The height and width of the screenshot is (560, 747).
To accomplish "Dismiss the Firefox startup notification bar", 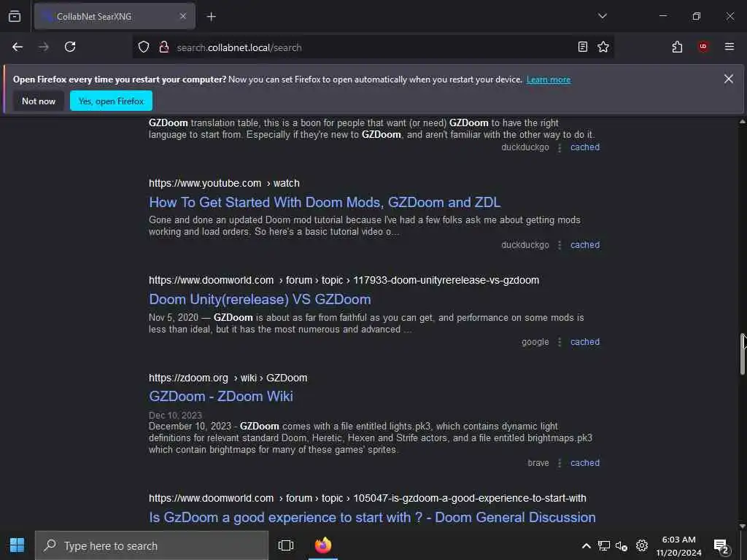I will [729, 79].
